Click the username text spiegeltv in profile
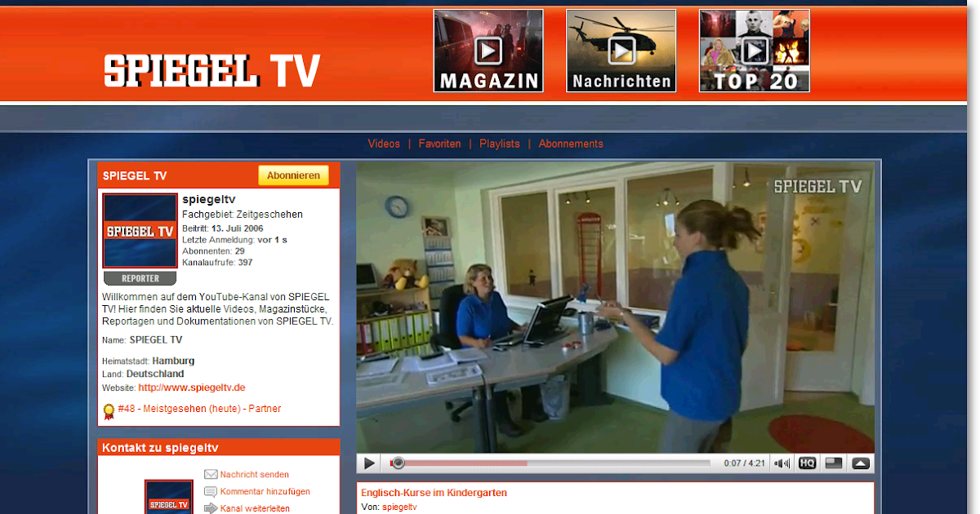 209,199
